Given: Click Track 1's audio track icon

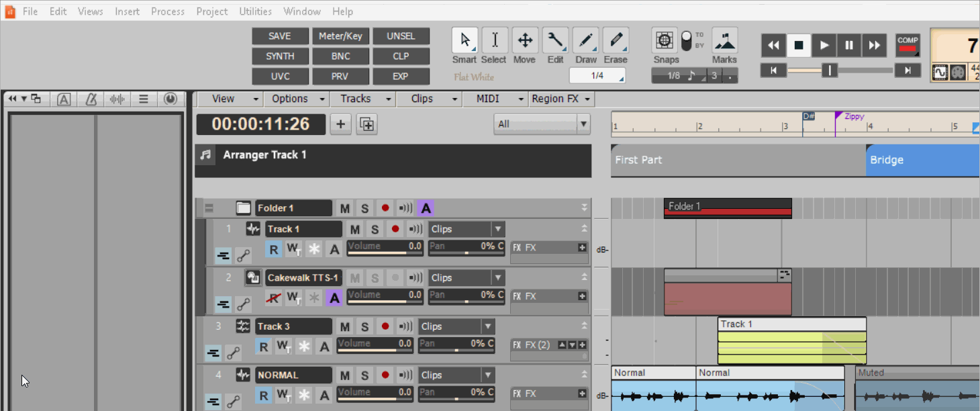Looking at the screenshot, I should (253, 229).
